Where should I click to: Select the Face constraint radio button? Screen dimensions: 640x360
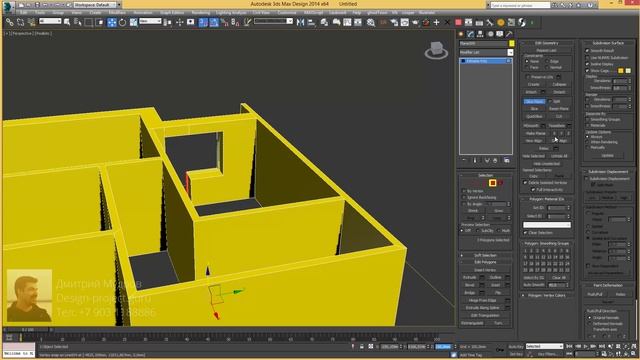click(x=527, y=67)
